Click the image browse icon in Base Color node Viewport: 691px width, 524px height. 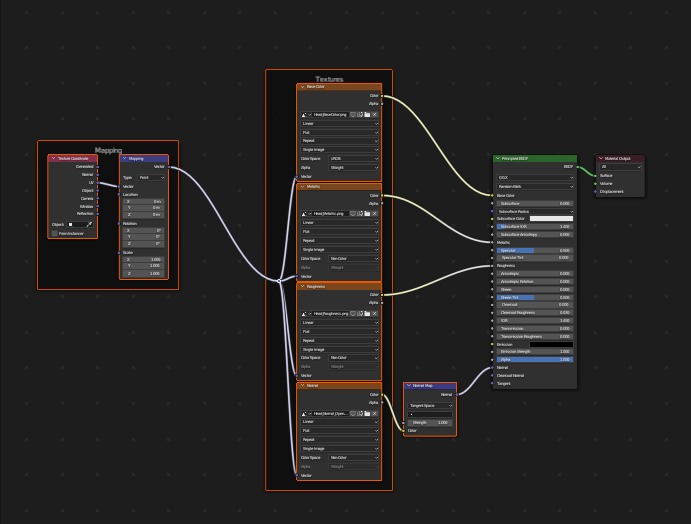(x=306, y=115)
